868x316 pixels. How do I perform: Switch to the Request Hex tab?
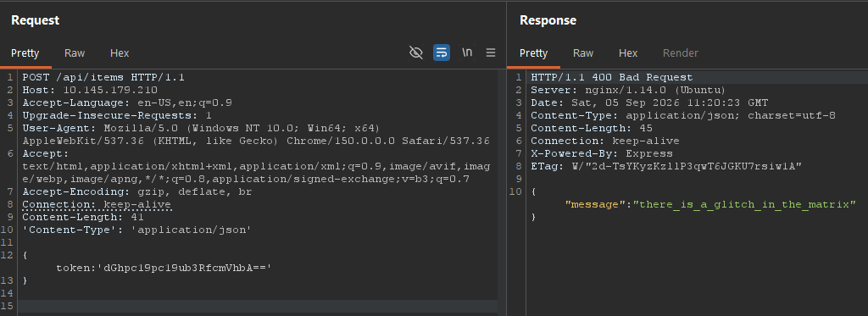click(120, 53)
